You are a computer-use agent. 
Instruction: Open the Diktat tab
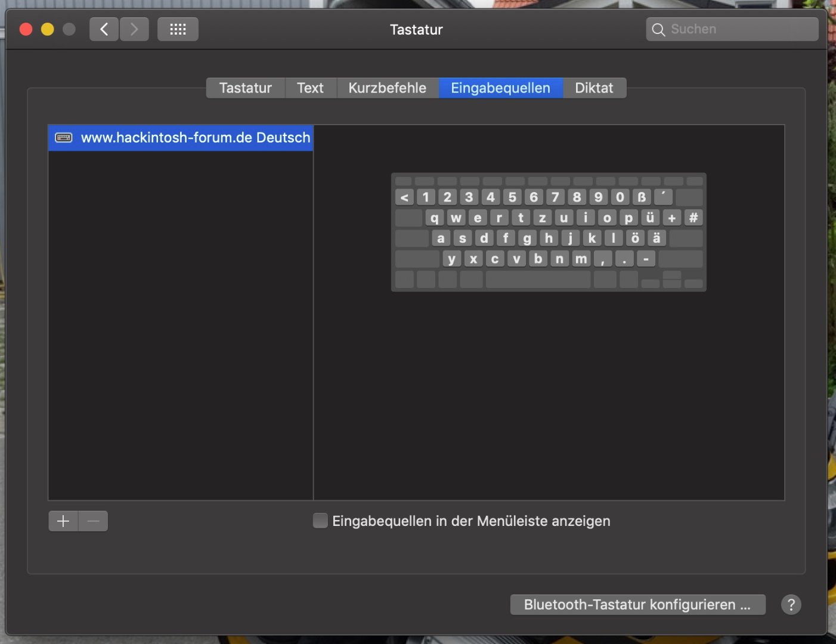click(x=595, y=88)
